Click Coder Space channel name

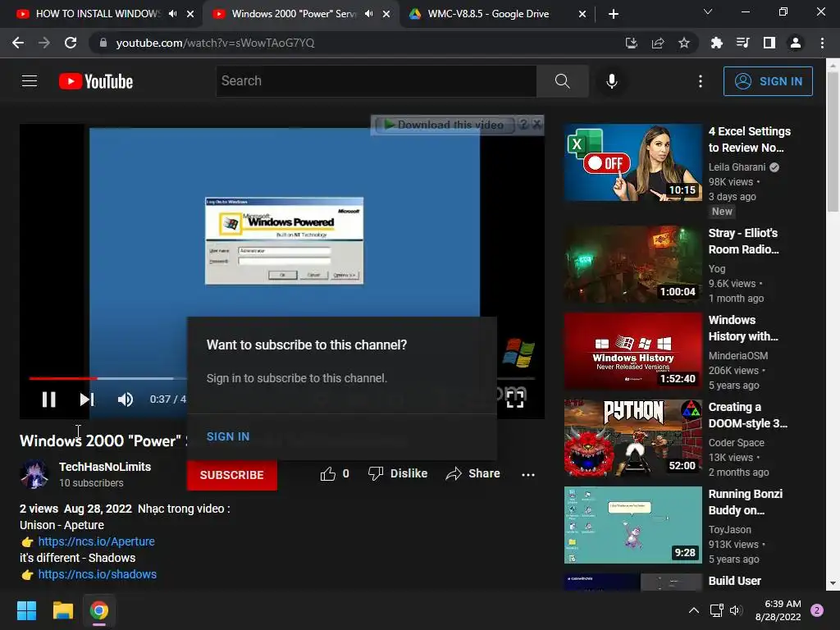pos(736,442)
